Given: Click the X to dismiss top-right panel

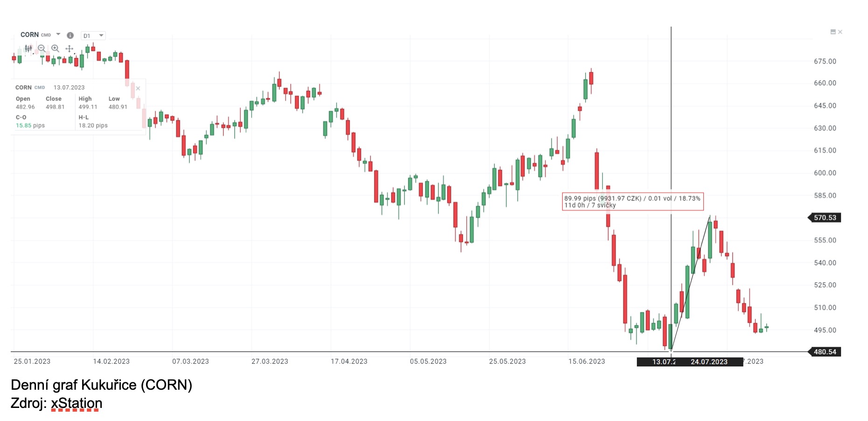Looking at the screenshot, I should coord(840,32).
